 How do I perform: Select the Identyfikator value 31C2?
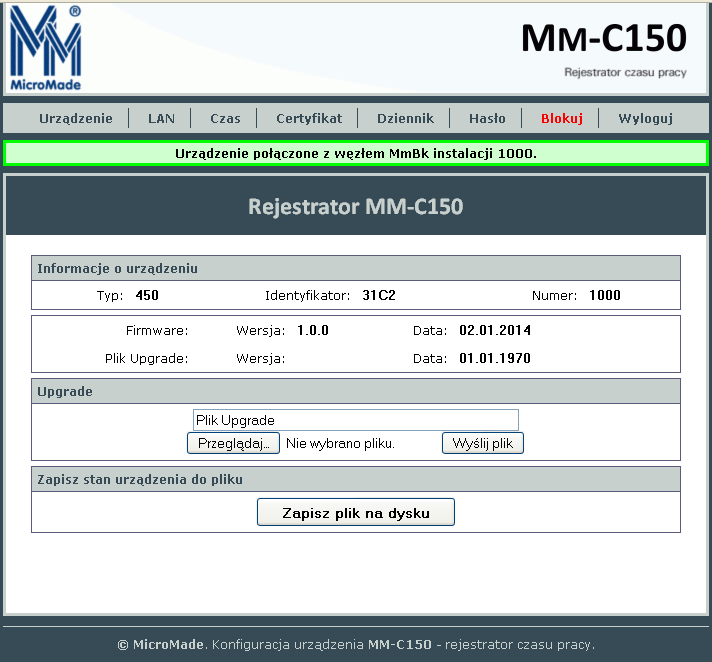(x=379, y=296)
